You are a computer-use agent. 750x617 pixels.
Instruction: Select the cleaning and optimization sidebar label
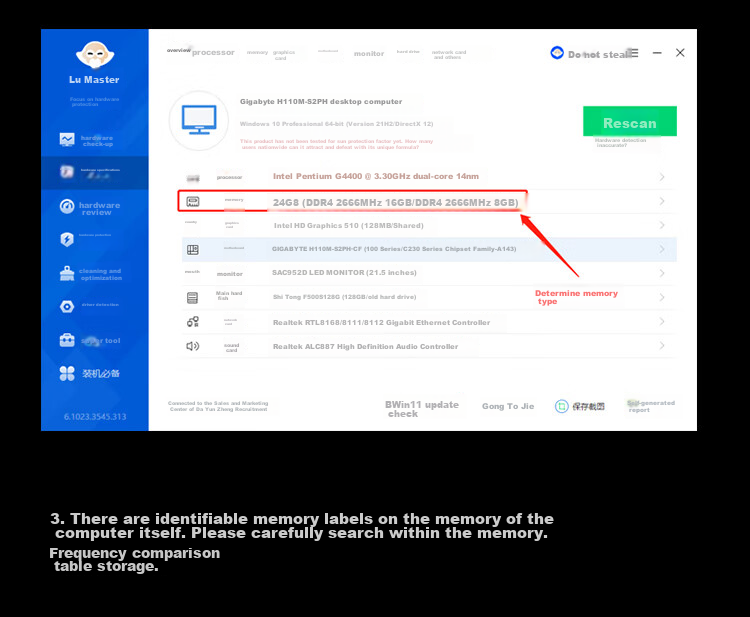tap(100, 274)
